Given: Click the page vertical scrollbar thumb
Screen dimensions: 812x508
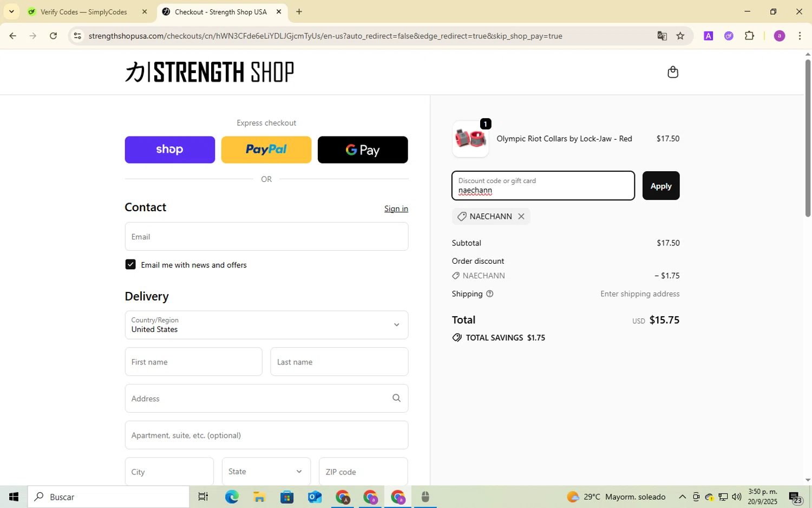Looking at the screenshot, I should tap(808, 138).
